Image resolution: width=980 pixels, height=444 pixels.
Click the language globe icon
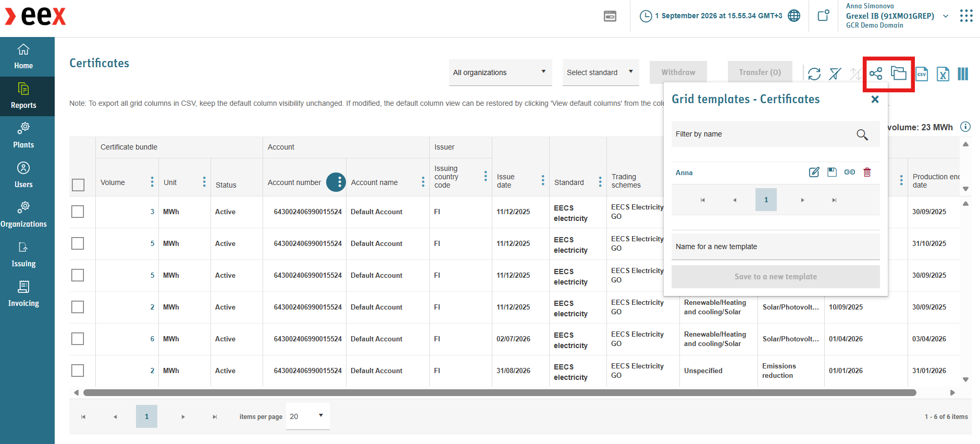794,16
